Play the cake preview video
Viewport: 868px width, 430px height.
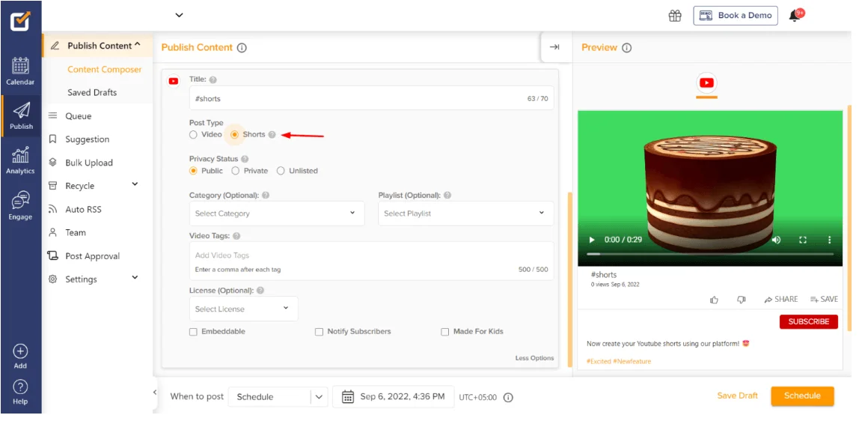pos(592,240)
